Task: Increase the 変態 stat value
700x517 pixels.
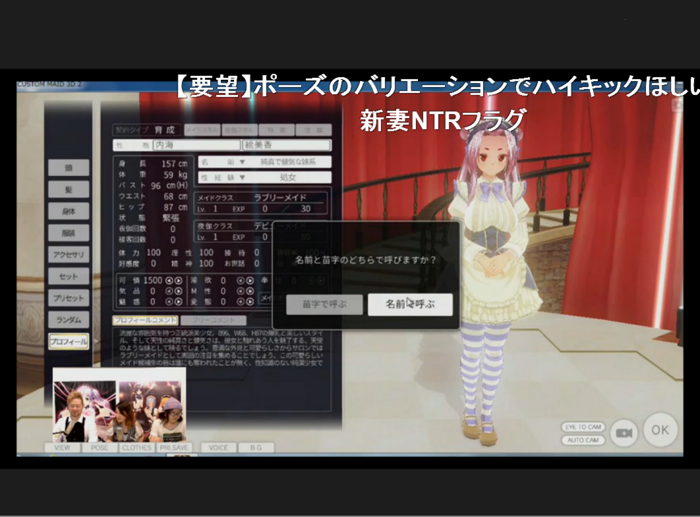Action: click(x=250, y=302)
